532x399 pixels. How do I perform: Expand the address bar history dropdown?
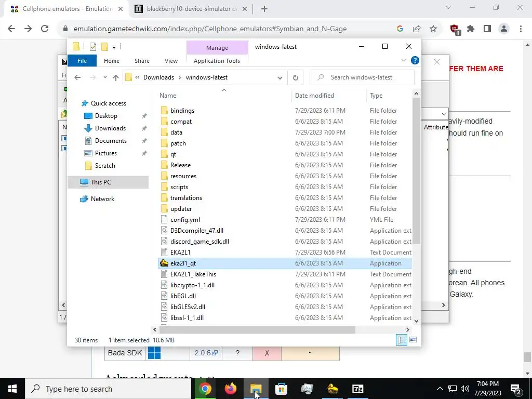(280, 78)
